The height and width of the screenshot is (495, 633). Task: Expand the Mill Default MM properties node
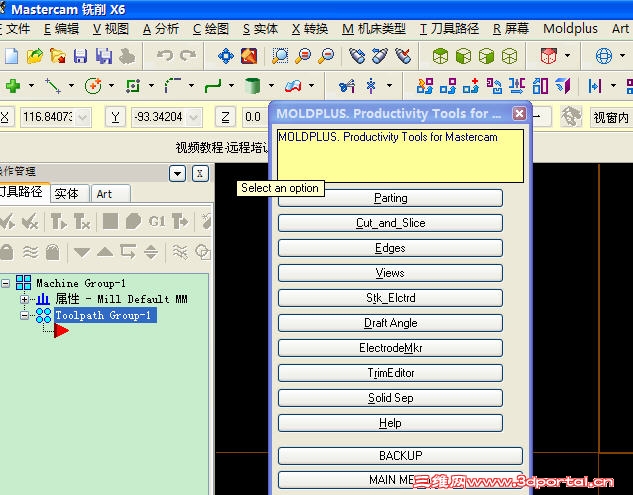[x=24, y=299]
